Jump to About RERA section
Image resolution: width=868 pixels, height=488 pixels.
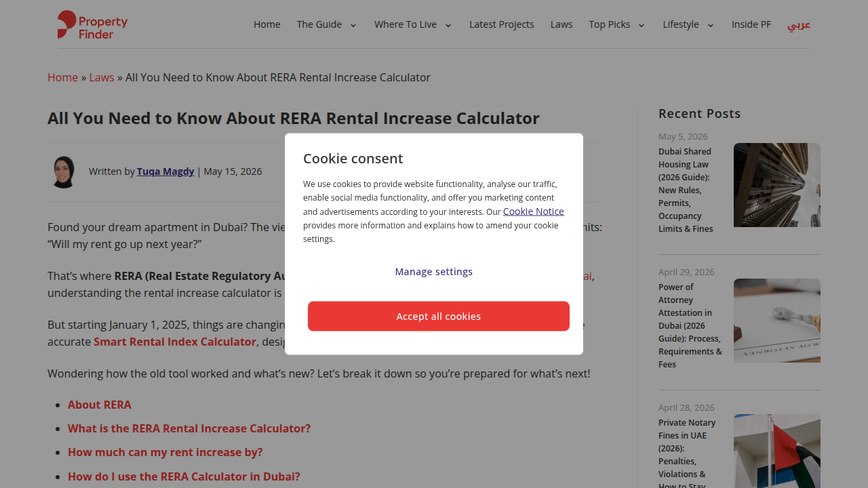(x=100, y=405)
